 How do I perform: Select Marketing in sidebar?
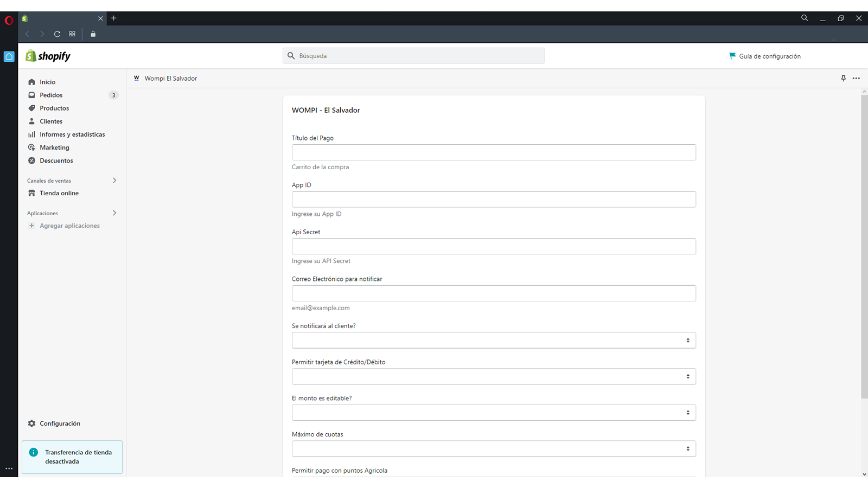point(54,147)
